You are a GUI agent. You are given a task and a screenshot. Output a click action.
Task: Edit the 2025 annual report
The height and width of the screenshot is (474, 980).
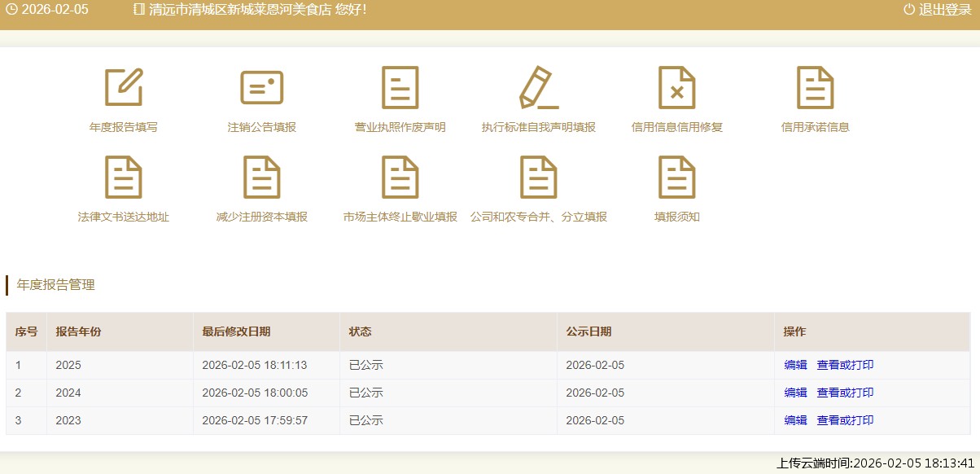point(795,365)
